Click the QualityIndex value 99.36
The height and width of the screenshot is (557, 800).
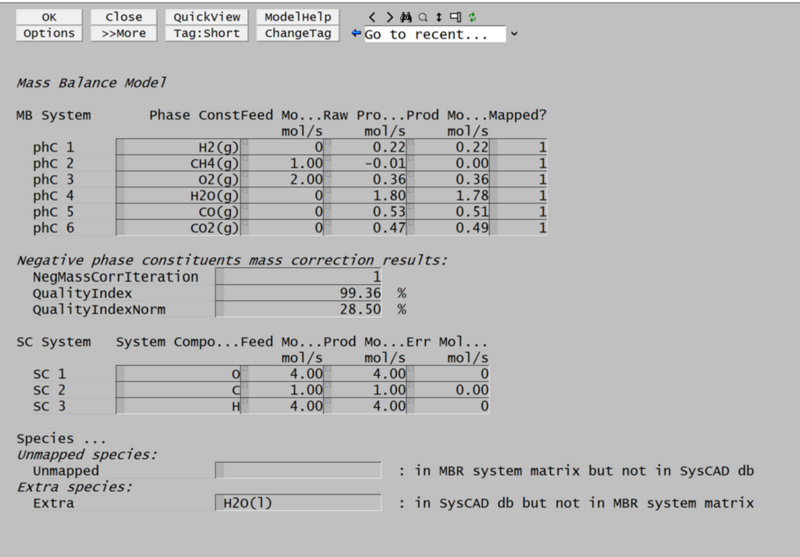[x=298, y=293]
